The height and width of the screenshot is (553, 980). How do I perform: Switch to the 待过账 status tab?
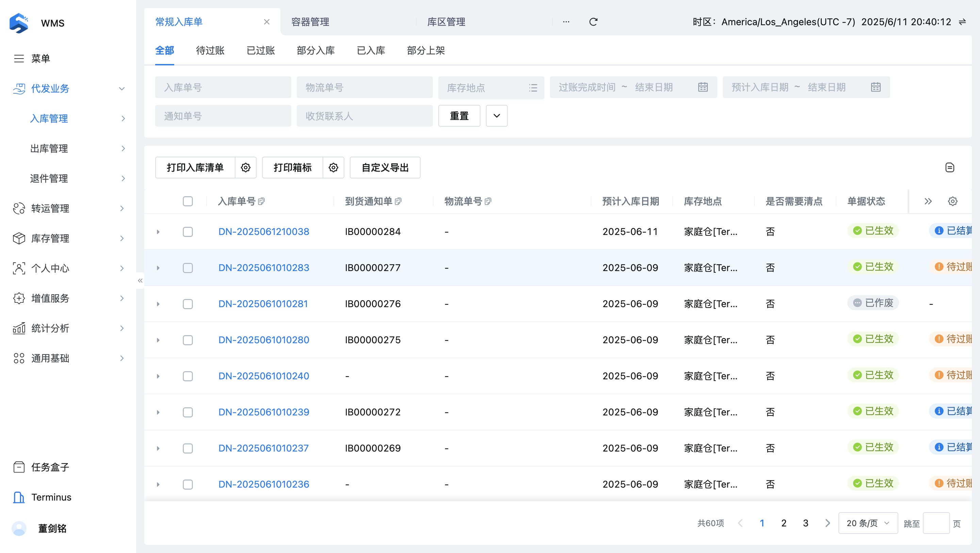tap(210, 51)
